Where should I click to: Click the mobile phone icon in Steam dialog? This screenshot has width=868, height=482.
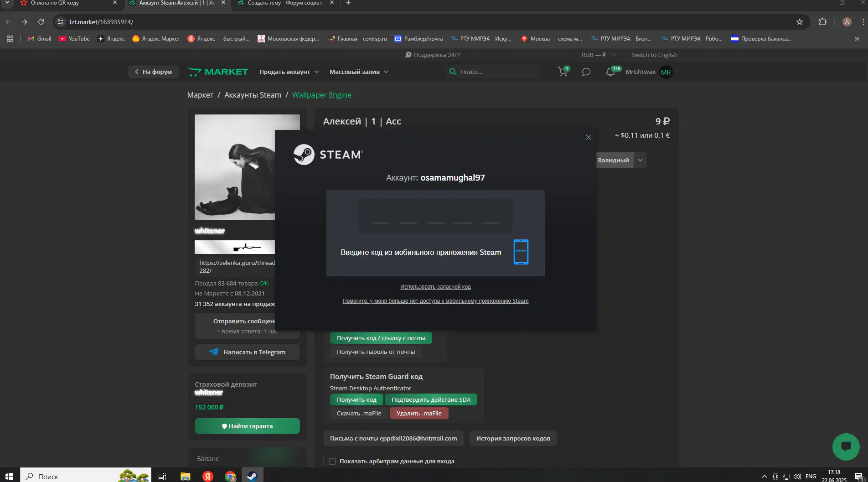[521, 252]
